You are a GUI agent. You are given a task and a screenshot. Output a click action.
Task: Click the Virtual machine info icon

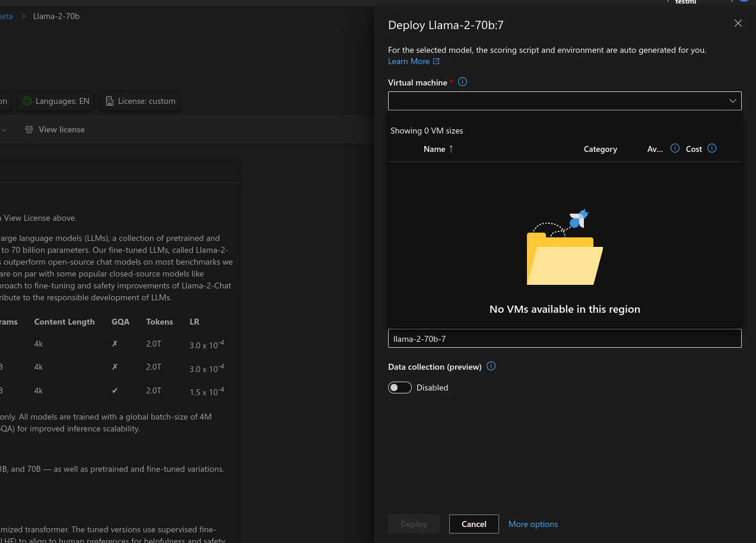(463, 82)
